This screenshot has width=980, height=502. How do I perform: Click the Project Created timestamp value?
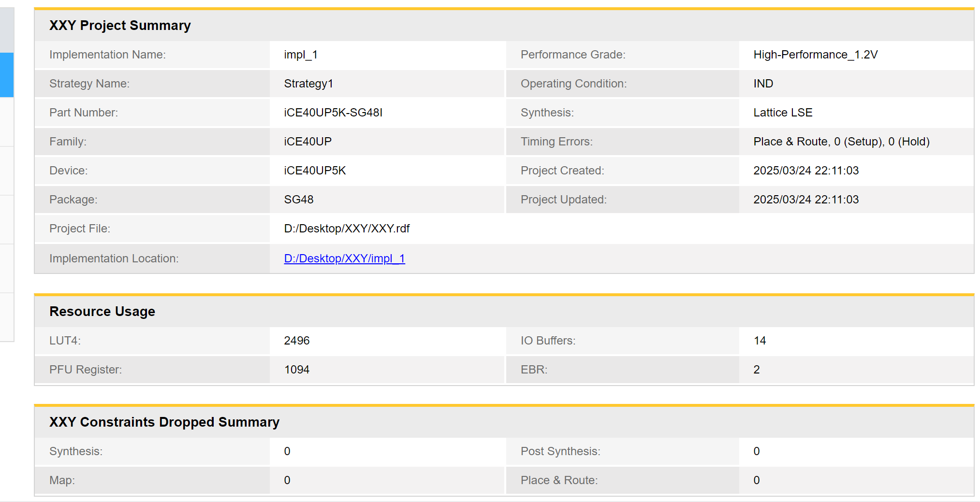[806, 171]
